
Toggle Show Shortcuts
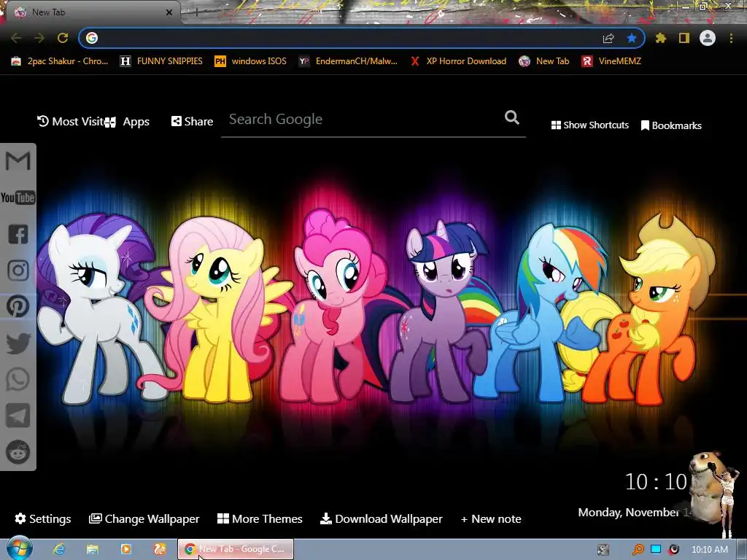pyautogui.click(x=589, y=125)
